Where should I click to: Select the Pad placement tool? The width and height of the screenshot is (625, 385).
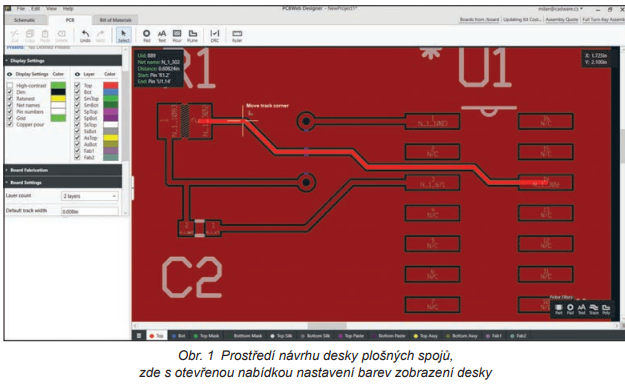tap(146, 35)
